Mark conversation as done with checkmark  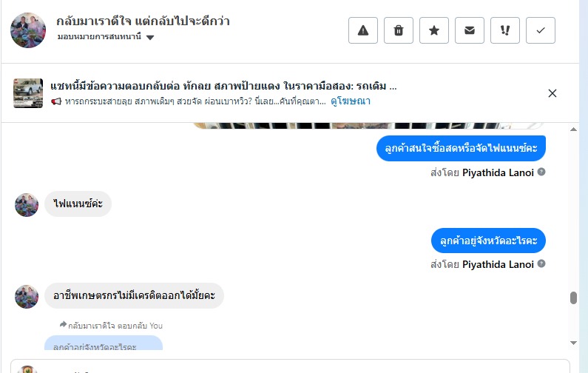click(x=541, y=30)
